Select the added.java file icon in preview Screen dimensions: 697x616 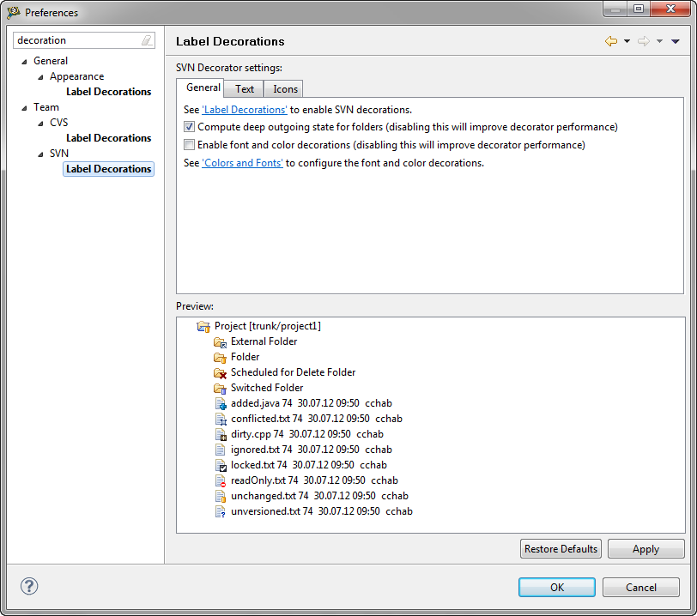pyautogui.click(x=221, y=402)
